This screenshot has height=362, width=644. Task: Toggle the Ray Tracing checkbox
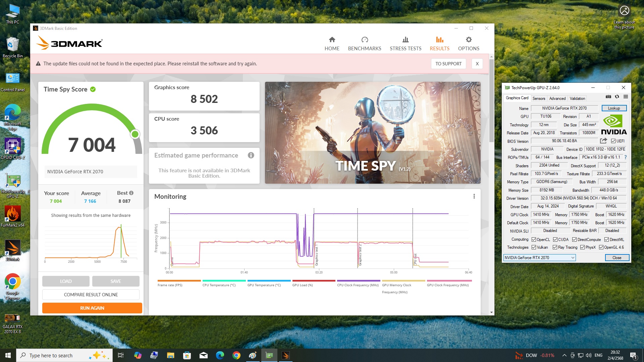pyautogui.click(x=555, y=247)
